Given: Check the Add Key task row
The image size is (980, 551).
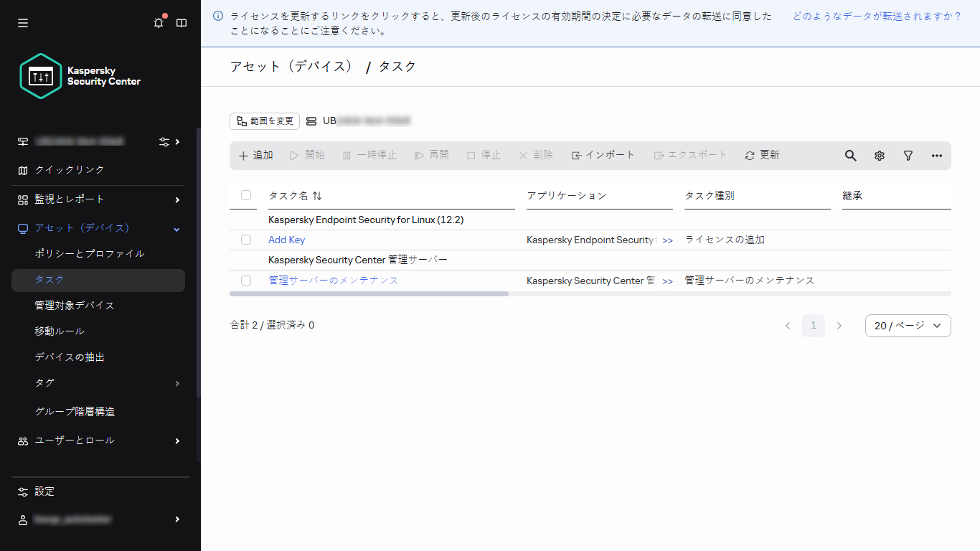Looking at the screenshot, I should pos(246,240).
